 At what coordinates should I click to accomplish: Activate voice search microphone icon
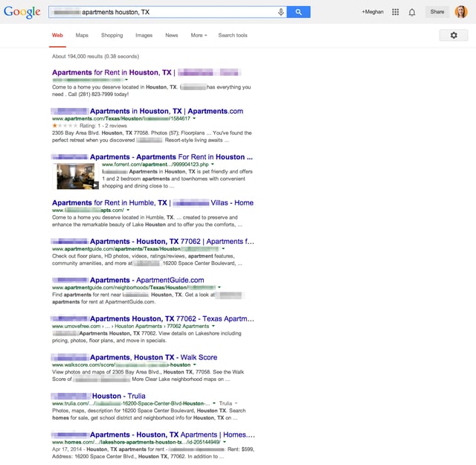coord(281,12)
